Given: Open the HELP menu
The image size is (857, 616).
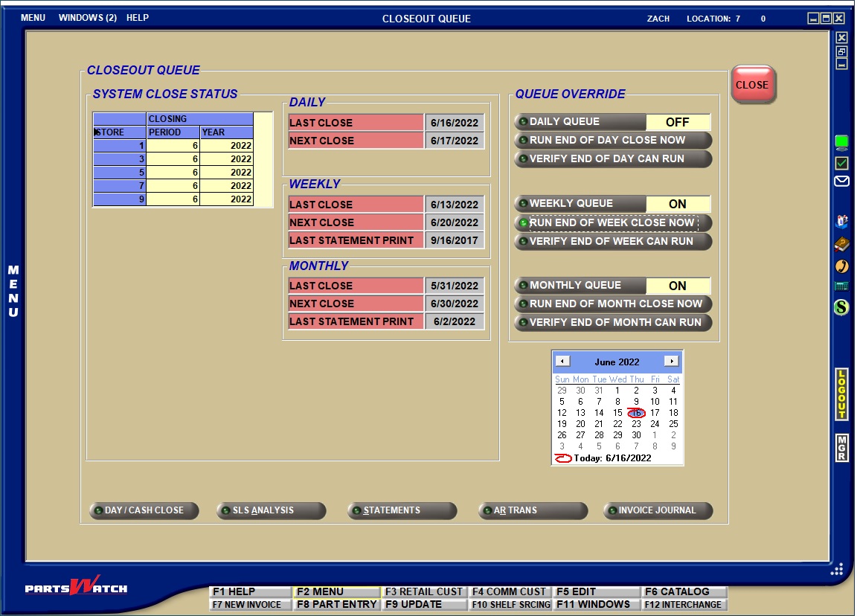Looking at the screenshot, I should pos(138,18).
